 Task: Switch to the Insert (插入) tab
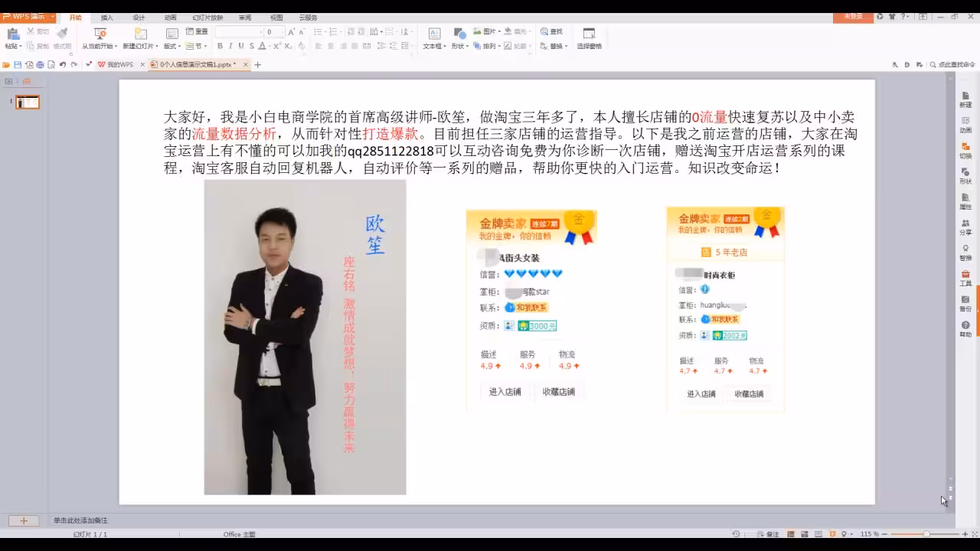pos(107,17)
